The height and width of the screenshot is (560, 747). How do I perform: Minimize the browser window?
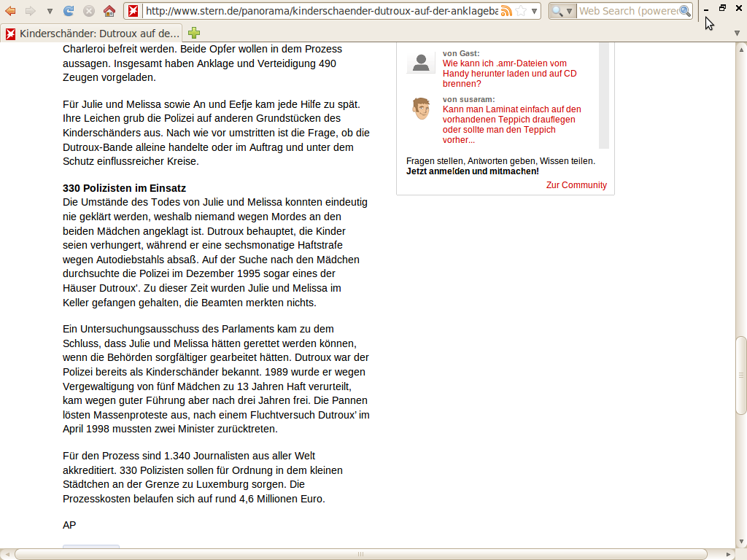(x=706, y=9)
